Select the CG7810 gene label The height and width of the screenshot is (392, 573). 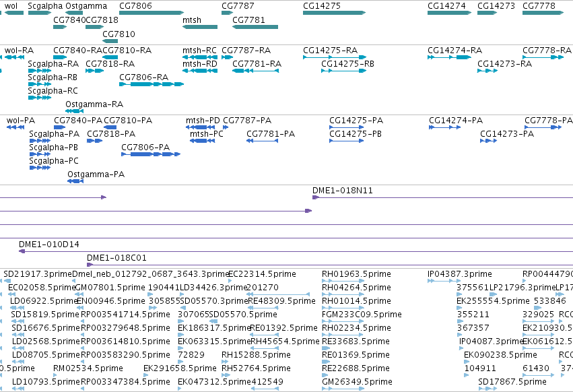click(x=119, y=34)
